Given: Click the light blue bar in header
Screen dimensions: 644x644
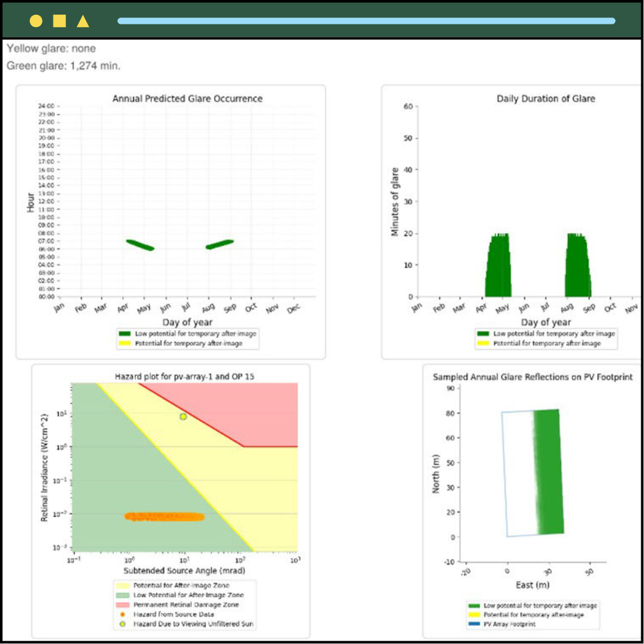Looking at the screenshot, I should pyautogui.click(x=366, y=21).
